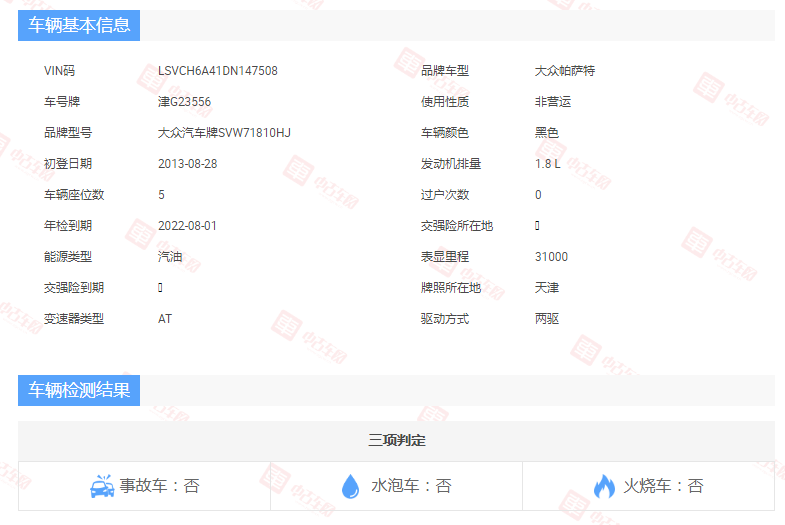The height and width of the screenshot is (525, 785).
Task: Click the 品牌型号 field label
Action: coord(68,133)
